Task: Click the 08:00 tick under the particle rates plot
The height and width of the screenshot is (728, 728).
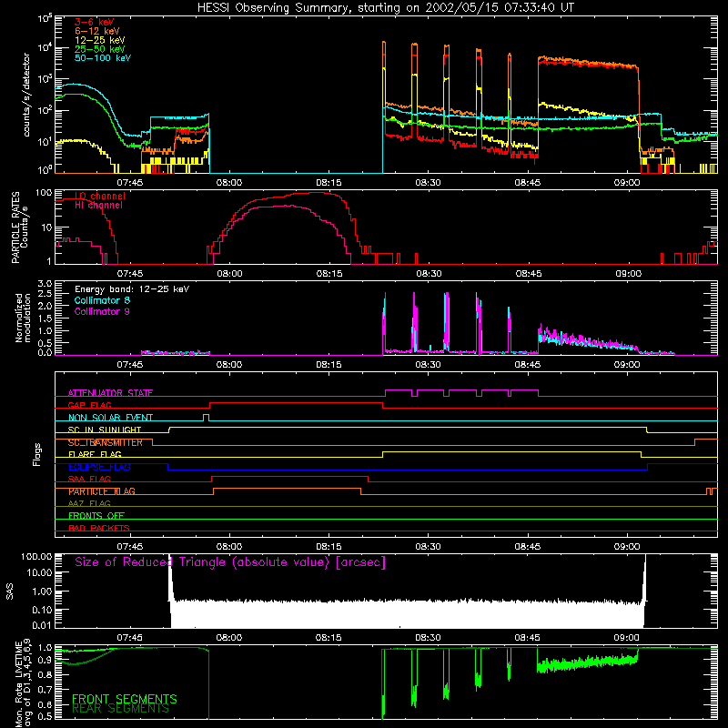Action: 230,274
